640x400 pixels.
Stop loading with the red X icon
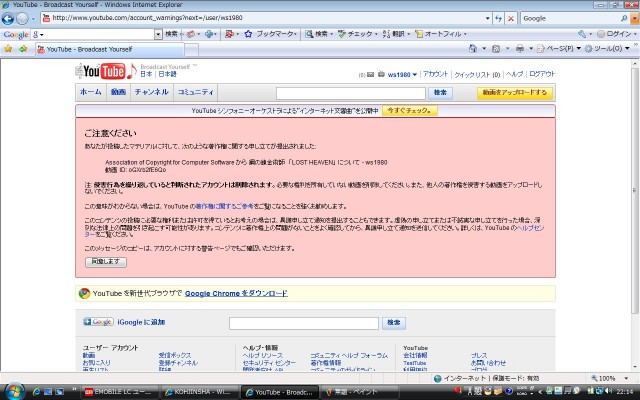coord(511,18)
